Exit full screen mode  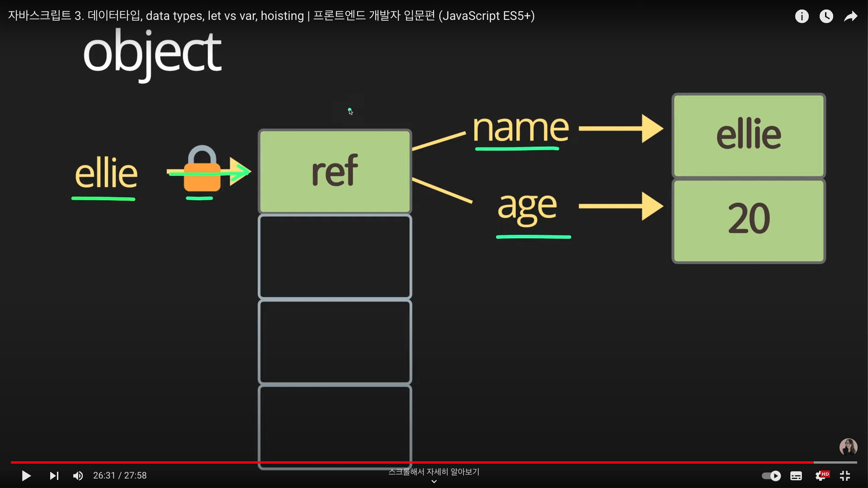point(845,476)
